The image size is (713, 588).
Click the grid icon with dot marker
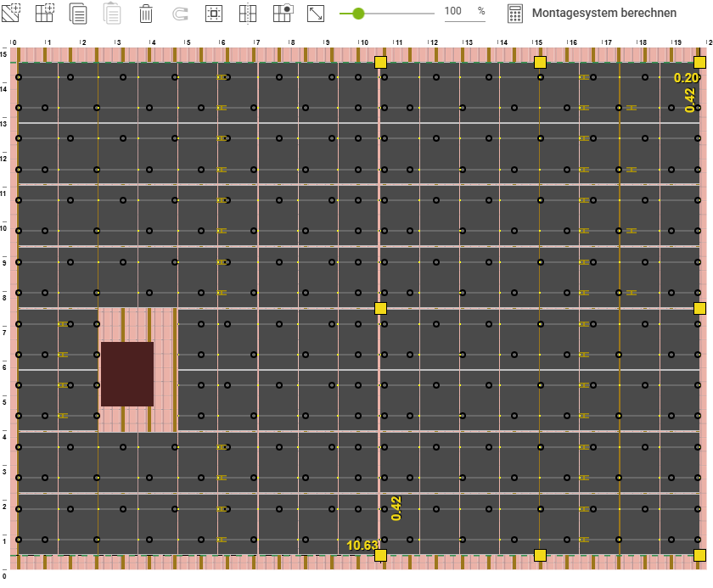pos(283,14)
